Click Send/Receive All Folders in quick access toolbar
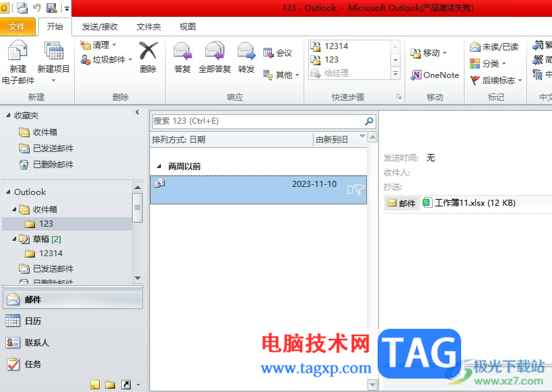This screenshot has height=392, width=552. coord(22,7)
